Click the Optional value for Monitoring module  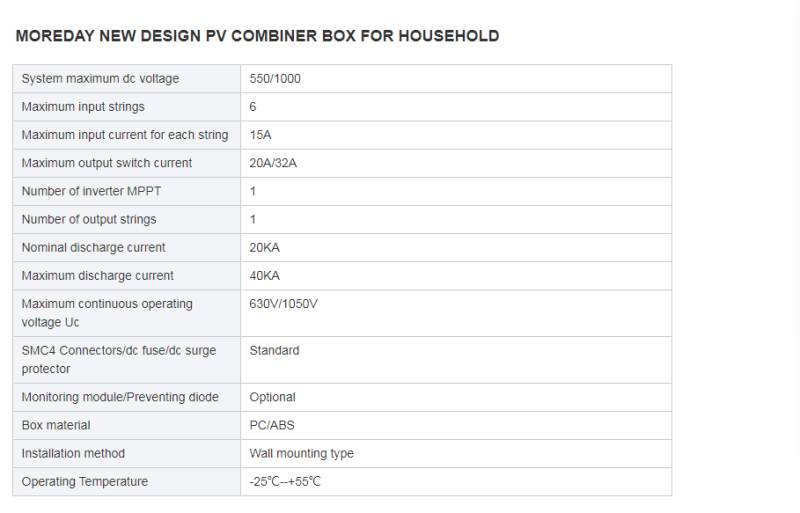click(x=272, y=397)
